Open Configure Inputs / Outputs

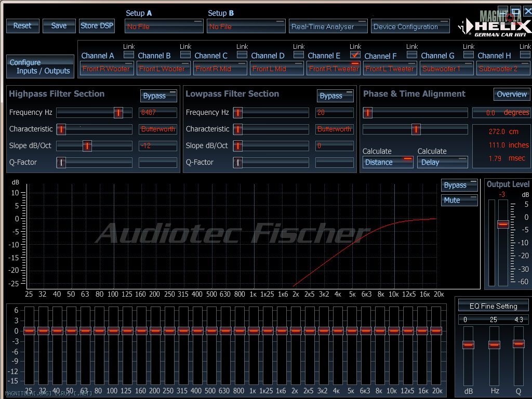(x=40, y=66)
